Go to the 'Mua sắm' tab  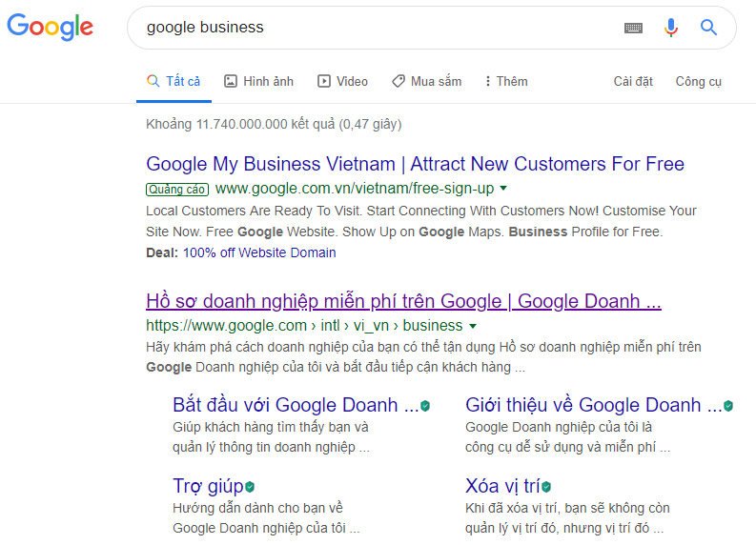coord(427,81)
